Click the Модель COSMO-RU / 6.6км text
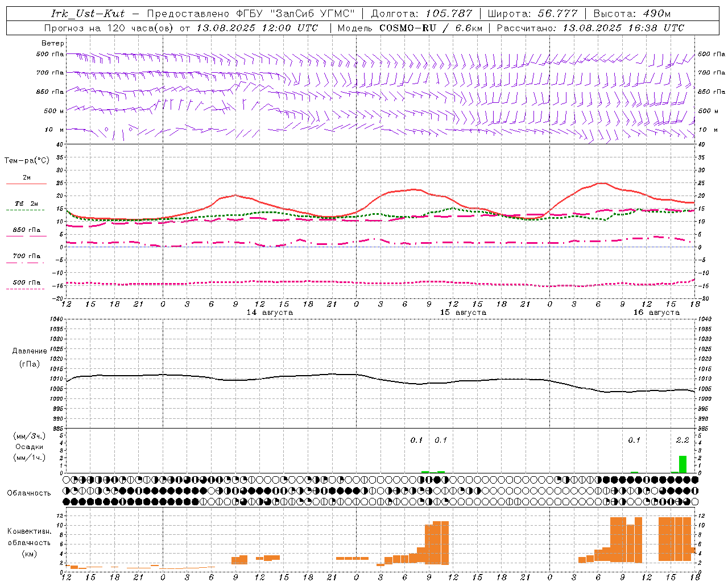 [x=410, y=28]
